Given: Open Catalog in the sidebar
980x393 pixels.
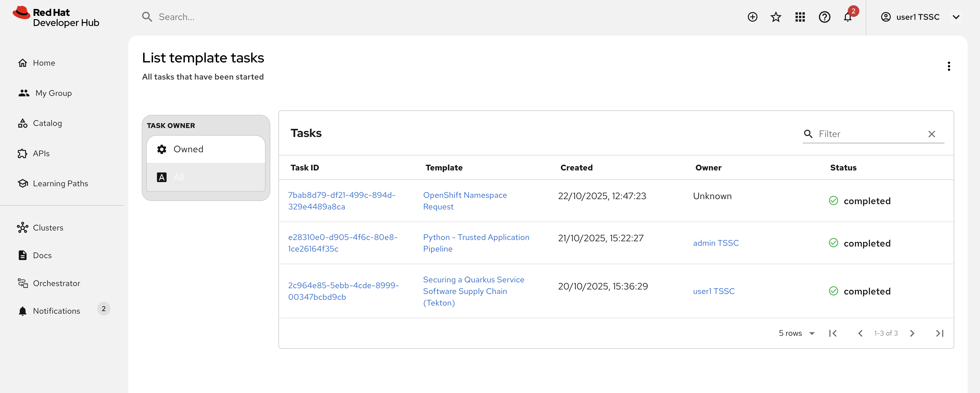Looking at the screenshot, I should [x=47, y=123].
